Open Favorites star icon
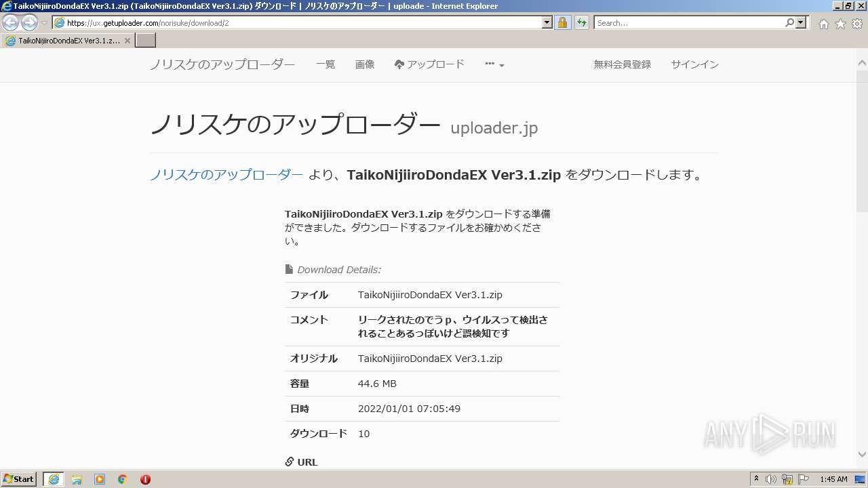Viewport: 868px width, 488px height. [x=840, y=24]
